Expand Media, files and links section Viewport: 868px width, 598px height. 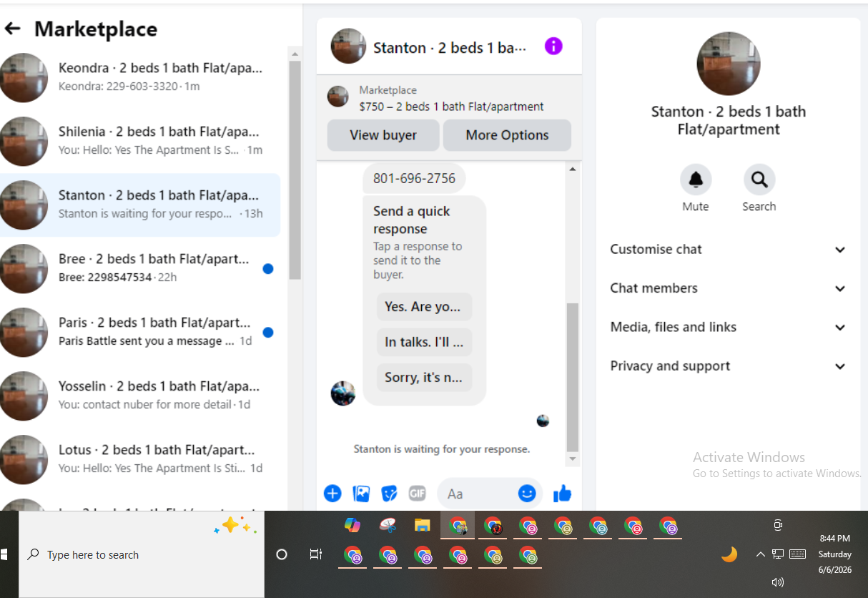728,327
